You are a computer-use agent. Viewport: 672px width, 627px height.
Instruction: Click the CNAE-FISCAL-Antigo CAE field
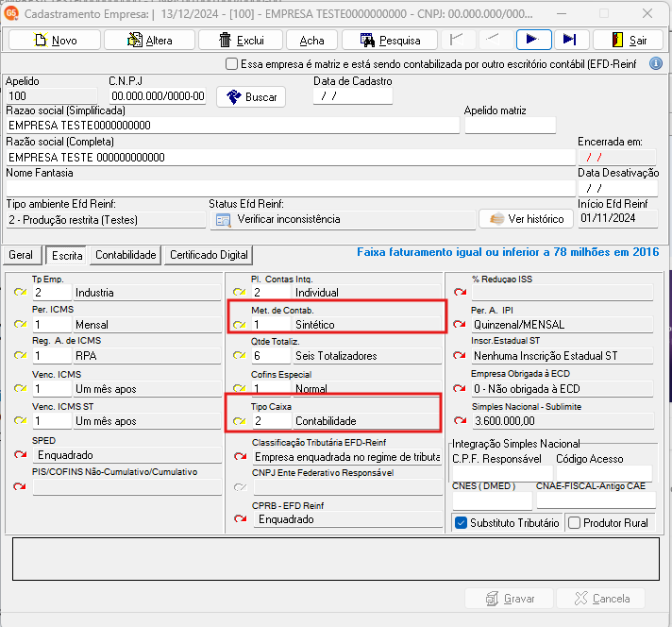pyautogui.click(x=596, y=500)
